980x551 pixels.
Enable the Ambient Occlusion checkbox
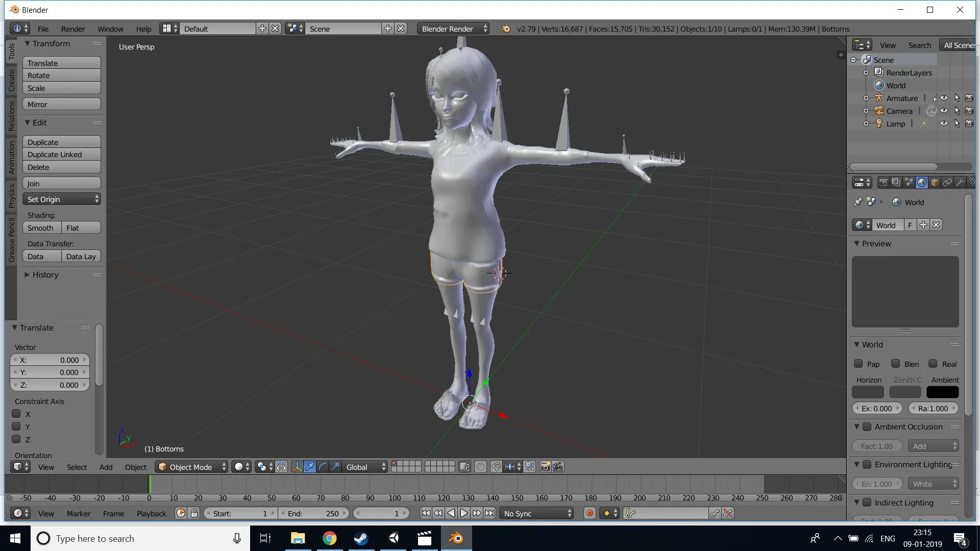[x=867, y=427]
